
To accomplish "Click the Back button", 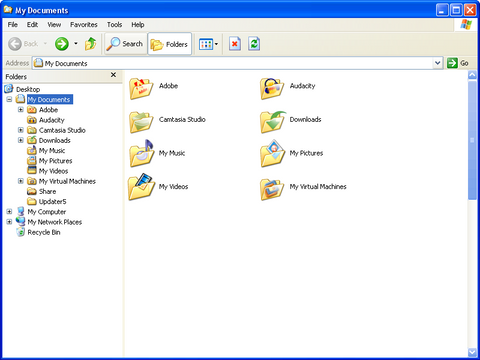I will 24,44.
